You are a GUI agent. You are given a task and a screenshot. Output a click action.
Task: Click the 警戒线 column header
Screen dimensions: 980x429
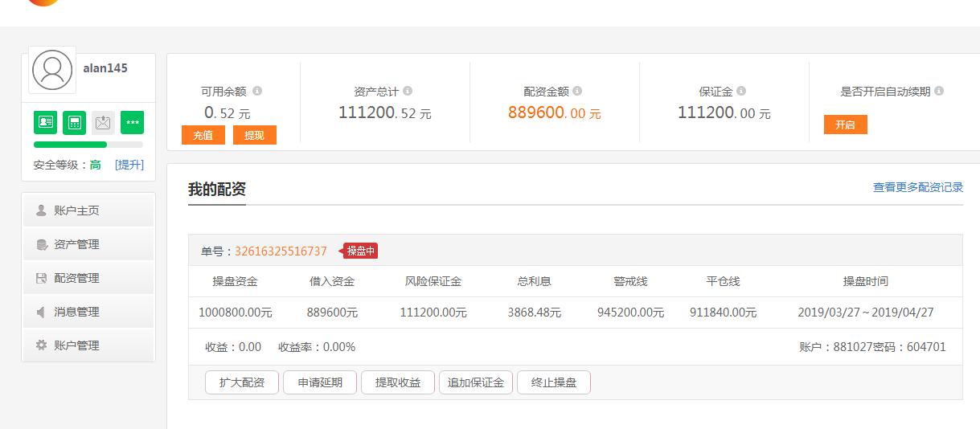(x=630, y=281)
